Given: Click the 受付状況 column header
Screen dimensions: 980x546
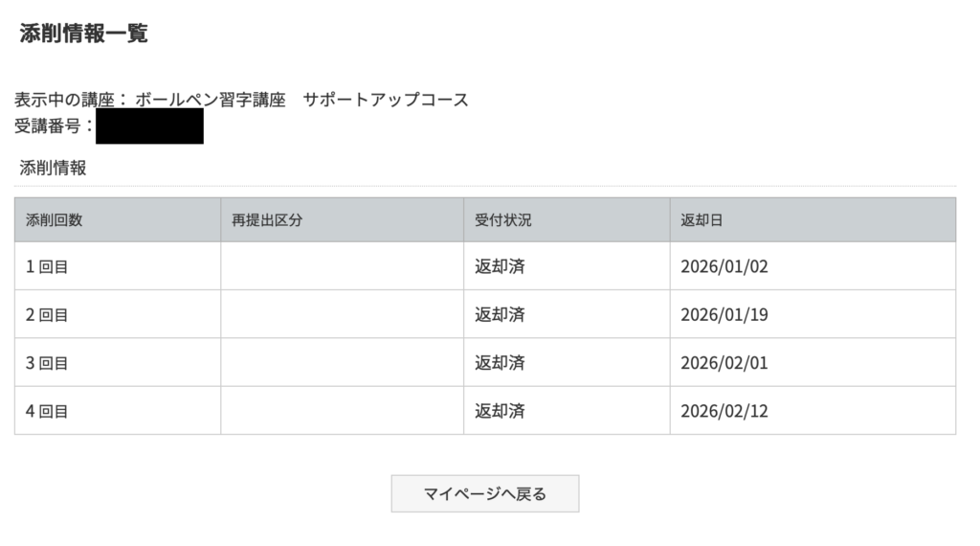Looking at the screenshot, I should tap(503, 220).
